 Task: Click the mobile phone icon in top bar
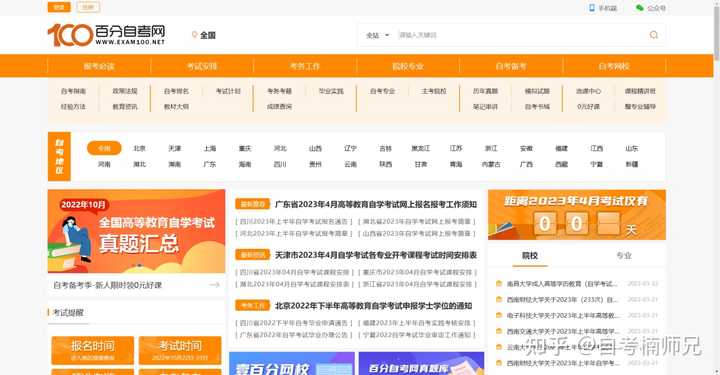(592, 8)
